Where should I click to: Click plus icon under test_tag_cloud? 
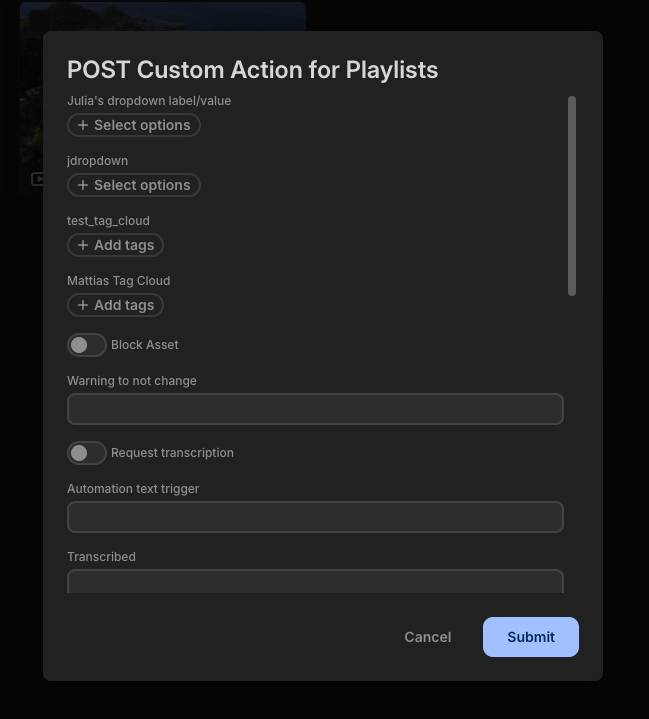point(83,245)
